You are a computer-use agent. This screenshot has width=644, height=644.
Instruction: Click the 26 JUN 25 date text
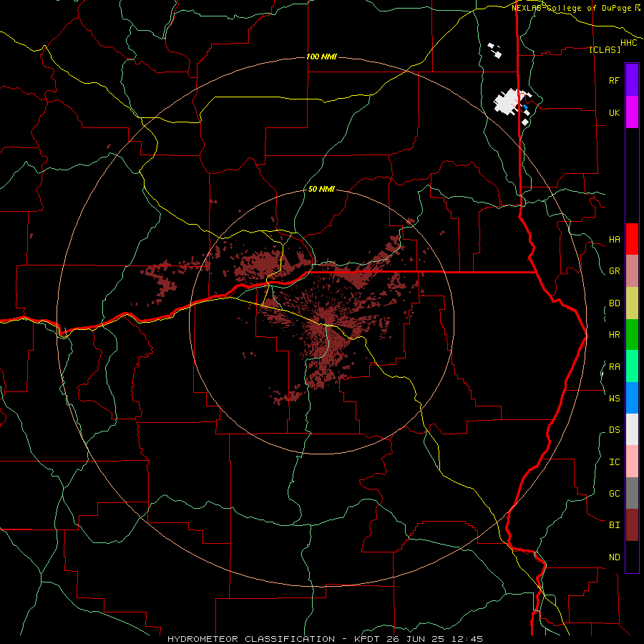coord(419,639)
